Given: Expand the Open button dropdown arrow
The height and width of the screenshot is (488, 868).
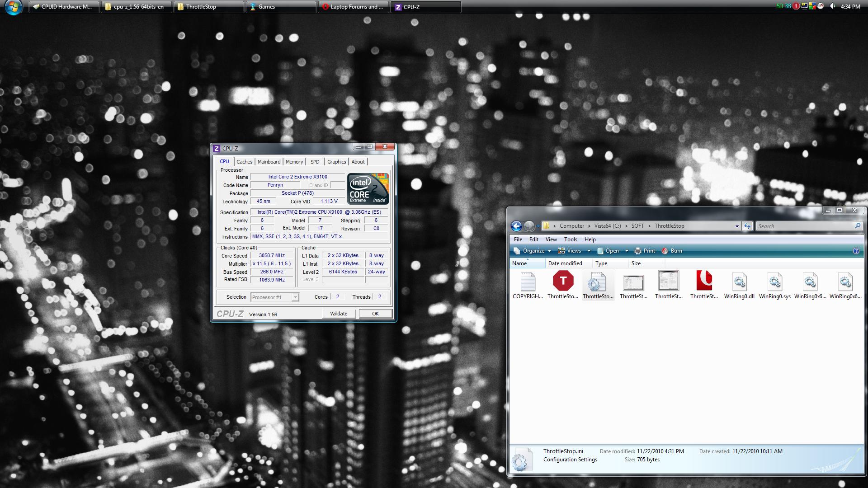Looking at the screenshot, I should (x=627, y=251).
